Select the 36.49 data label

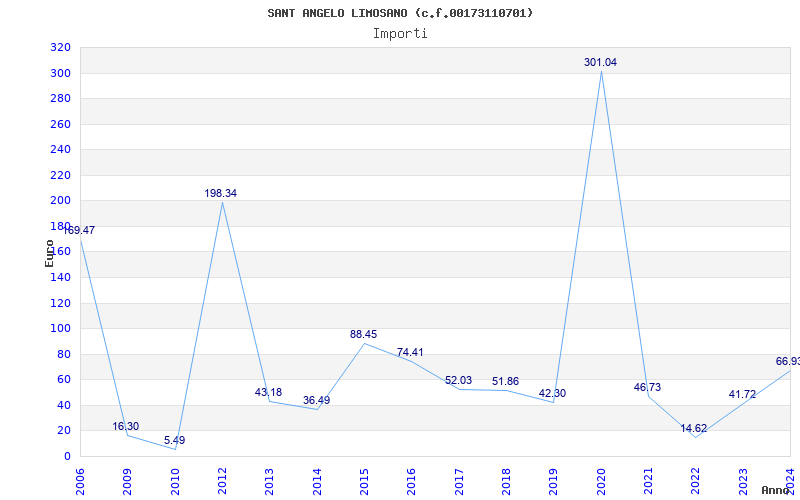coord(316,401)
